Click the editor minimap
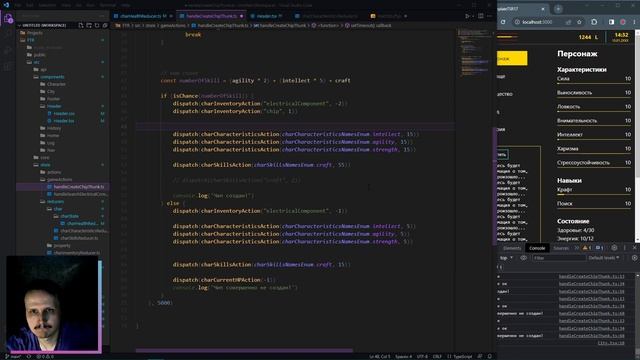This screenshot has width=640, height=360. coord(474,53)
